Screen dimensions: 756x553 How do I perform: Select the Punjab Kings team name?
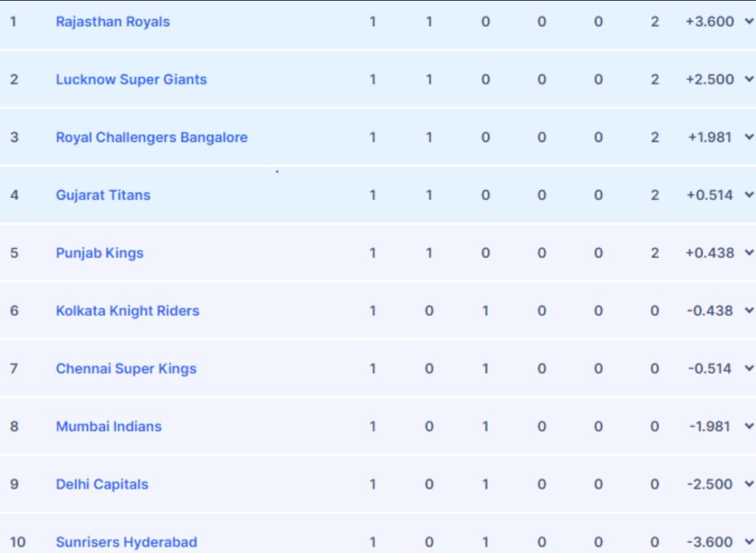(100, 253)
